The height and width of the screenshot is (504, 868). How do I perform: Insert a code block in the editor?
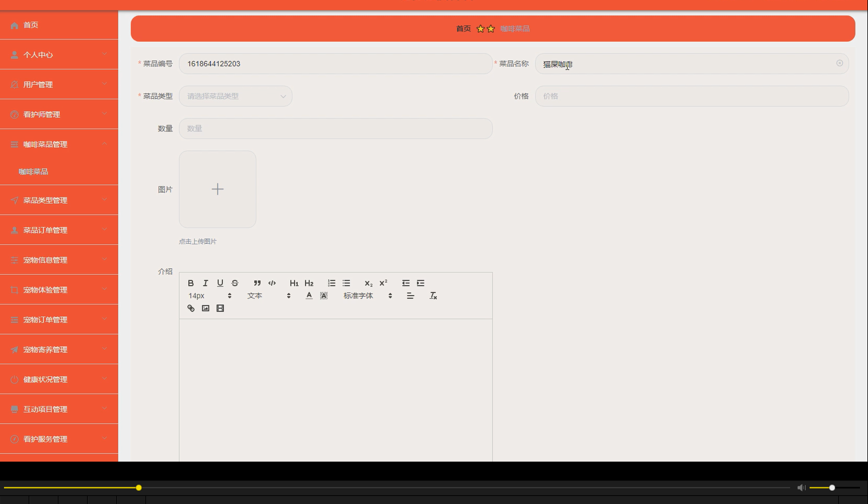click(272, 283)
